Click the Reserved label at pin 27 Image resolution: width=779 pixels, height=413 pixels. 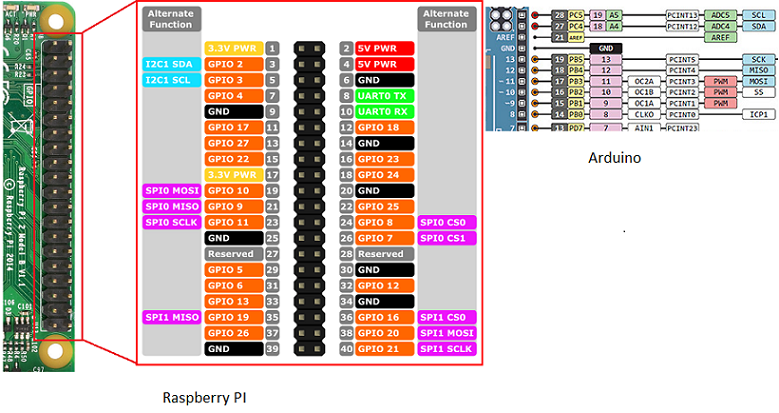click(234, 254)
